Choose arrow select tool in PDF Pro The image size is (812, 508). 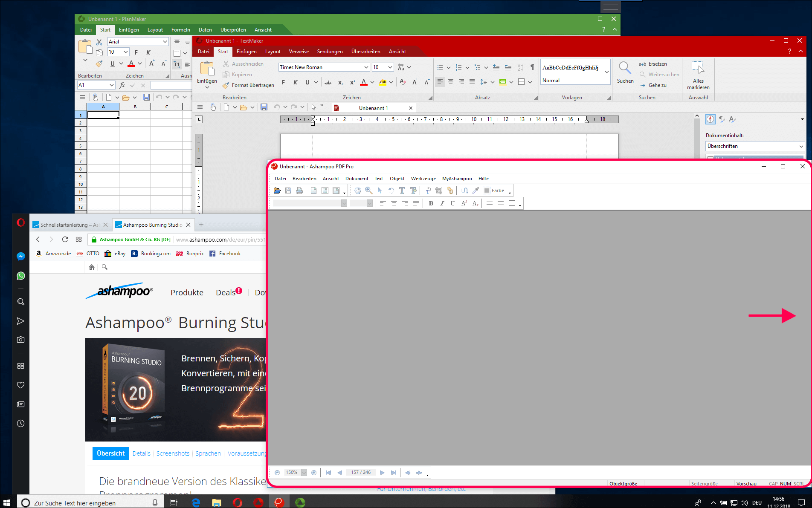[380, 190]
